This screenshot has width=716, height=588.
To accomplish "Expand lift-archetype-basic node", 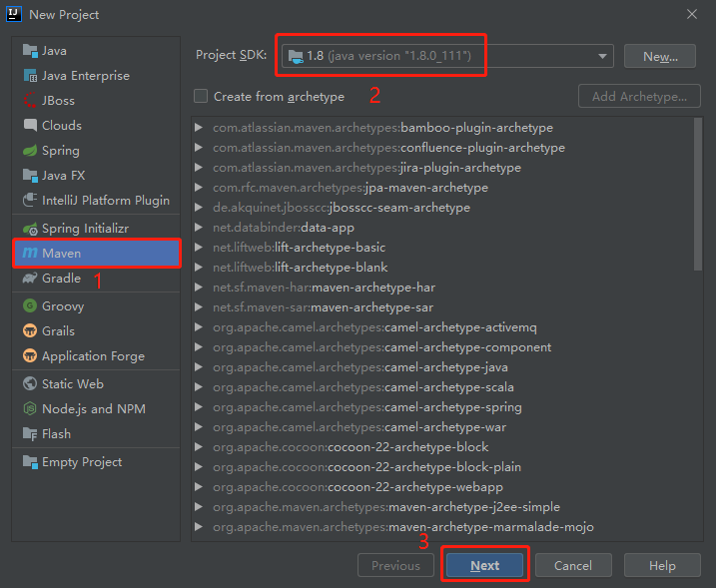I will pyautogui.click(x=199, y=248).
